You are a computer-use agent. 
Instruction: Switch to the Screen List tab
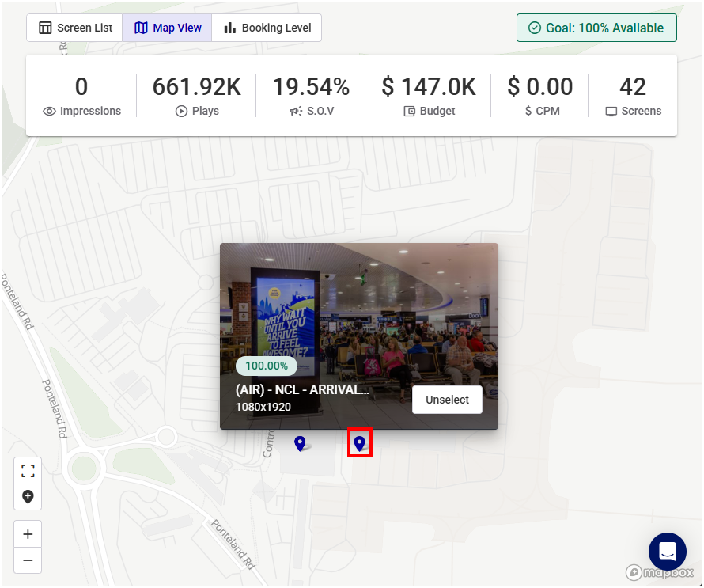[x=75, y=28]
